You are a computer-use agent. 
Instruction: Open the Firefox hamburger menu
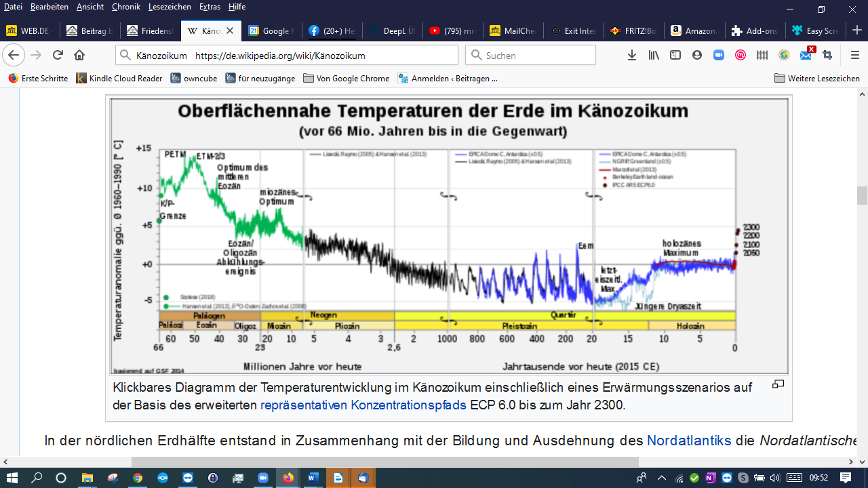pyautogui.click(x=854, y=56)
